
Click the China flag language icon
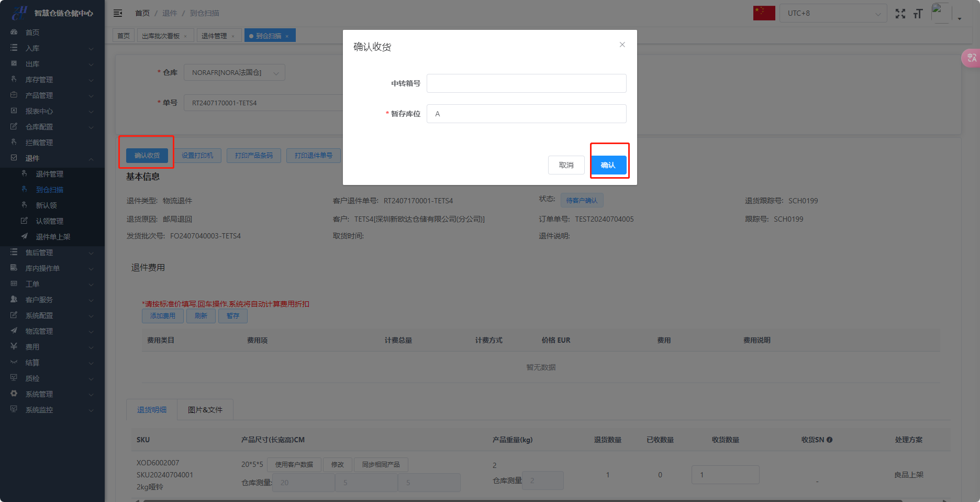(x=764, y=13)
